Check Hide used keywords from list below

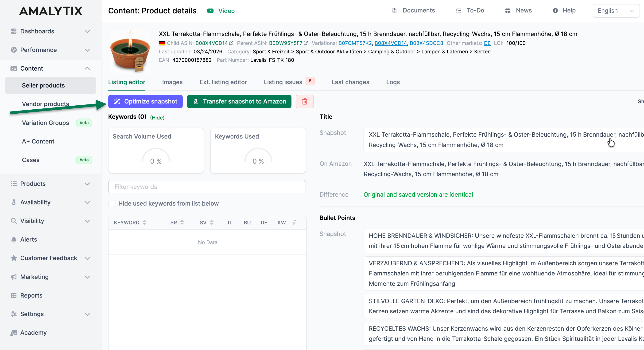point(112,203)
